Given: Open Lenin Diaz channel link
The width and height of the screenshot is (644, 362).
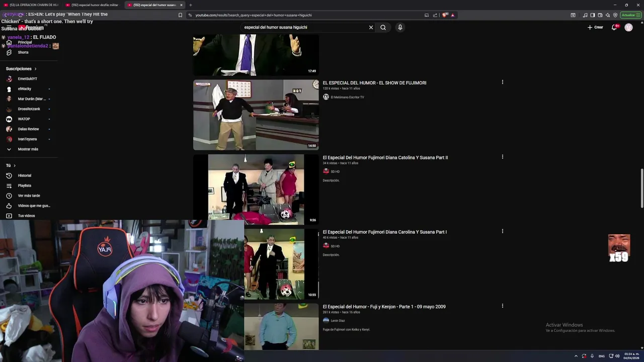Looking at the screenshot, I should [x=338, y=321].
